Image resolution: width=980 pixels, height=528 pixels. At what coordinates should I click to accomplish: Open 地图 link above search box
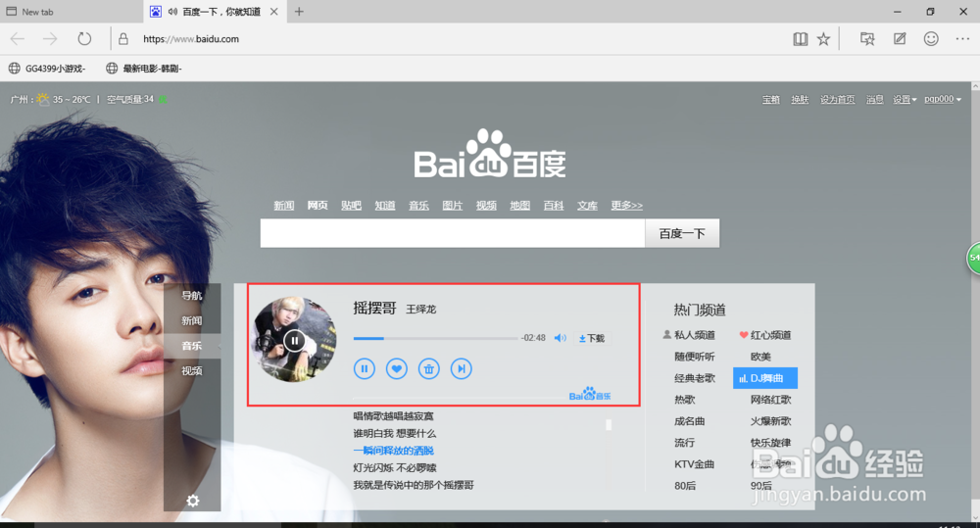coord(520,205)
